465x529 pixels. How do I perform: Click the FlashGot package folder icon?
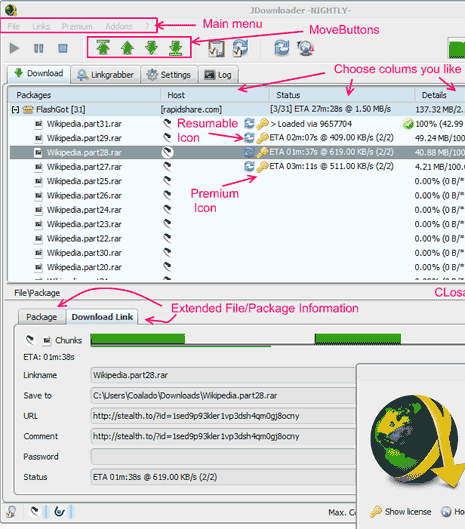click(x=28, y=110)
